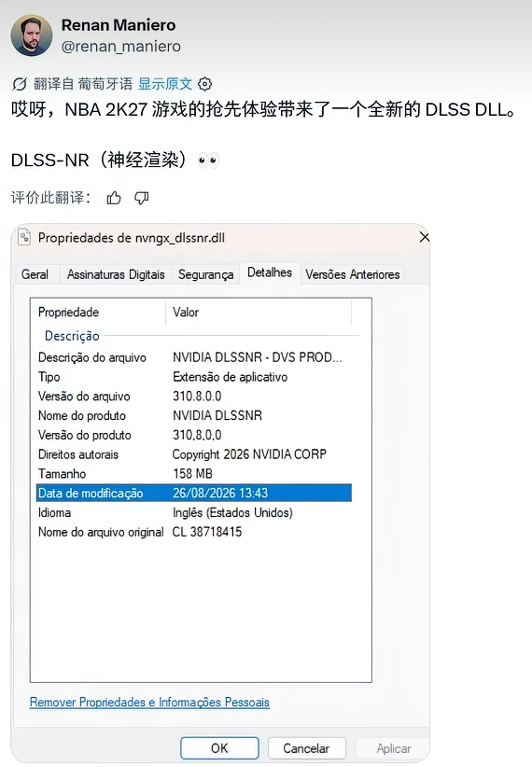Screen dimensions: 532x767
Task: Confirm the dialog with OK
Action: coord(219,748)
